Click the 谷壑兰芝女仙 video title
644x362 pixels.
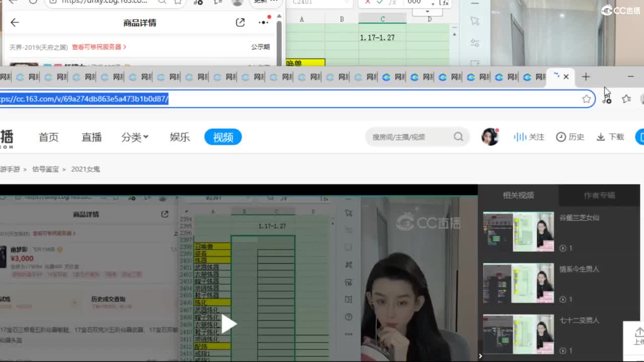tap(579, 218)
